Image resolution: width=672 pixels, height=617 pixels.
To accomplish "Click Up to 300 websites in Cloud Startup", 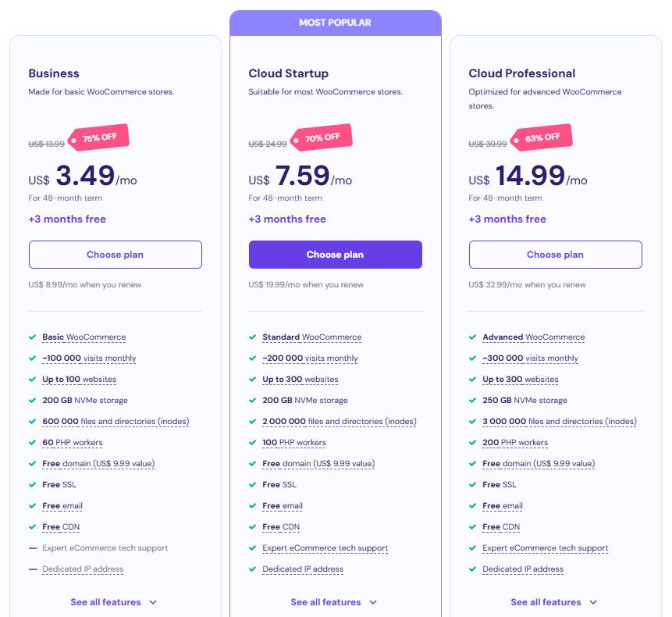I will tap(300, 380).
